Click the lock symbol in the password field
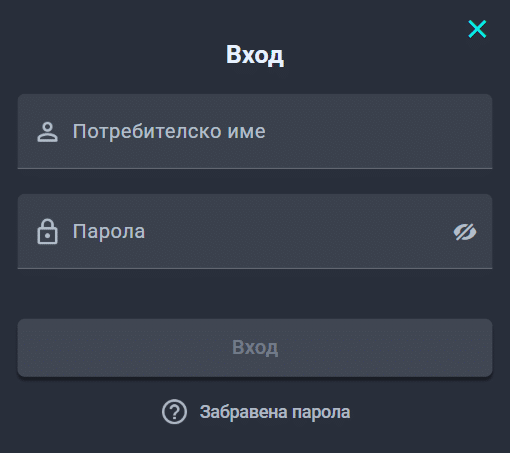Screen dimensions: 510x453 (x=47, y=231)
